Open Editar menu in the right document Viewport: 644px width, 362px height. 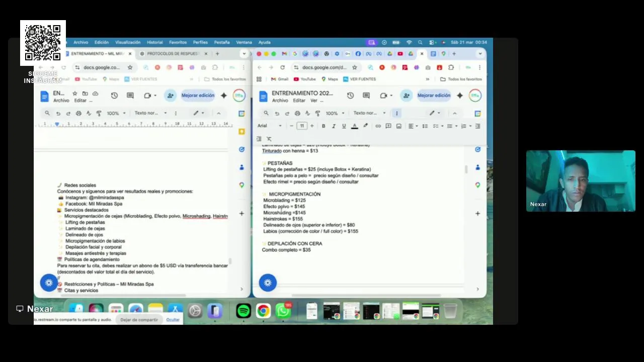(x=299, y=101)
